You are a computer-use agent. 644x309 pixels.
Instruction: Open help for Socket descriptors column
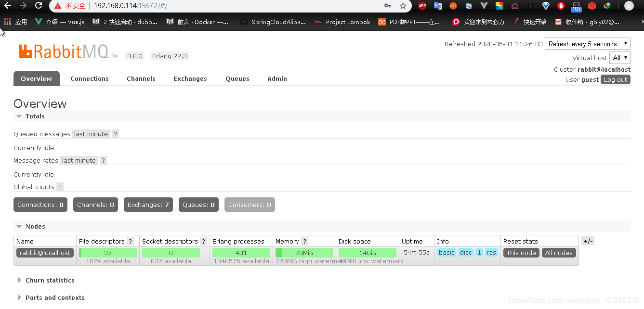[203, 241]
